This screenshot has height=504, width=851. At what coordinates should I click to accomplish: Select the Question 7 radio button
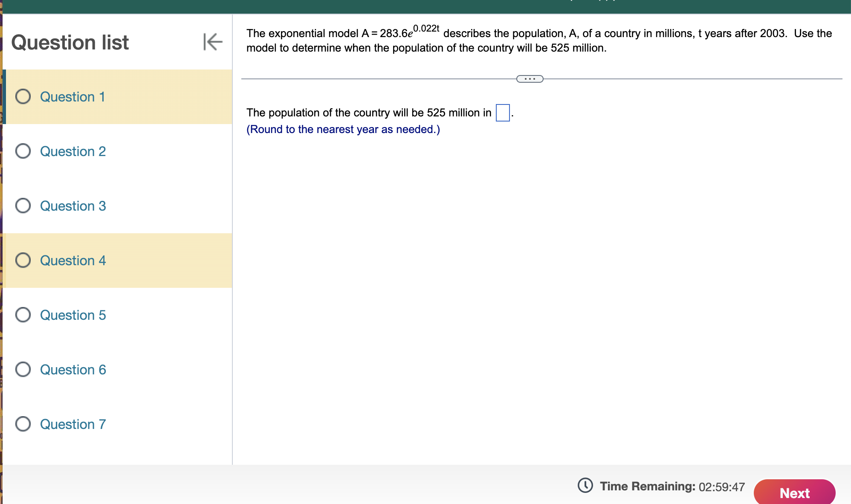(23, 424)
